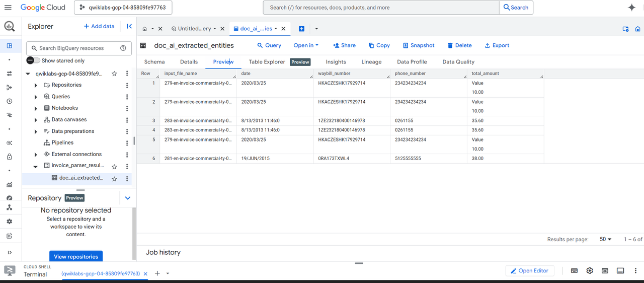Collapse the invoice_parser_results dataset
Image resolution: width=644 pixels, height=283 pixels.
click(x=36, y=166)
